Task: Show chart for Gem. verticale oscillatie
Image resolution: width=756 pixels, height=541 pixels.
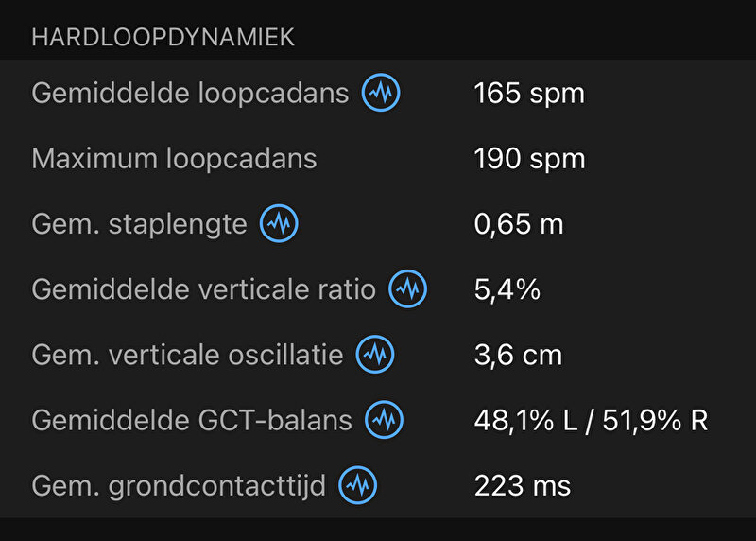Action: (x=375, y=355)
